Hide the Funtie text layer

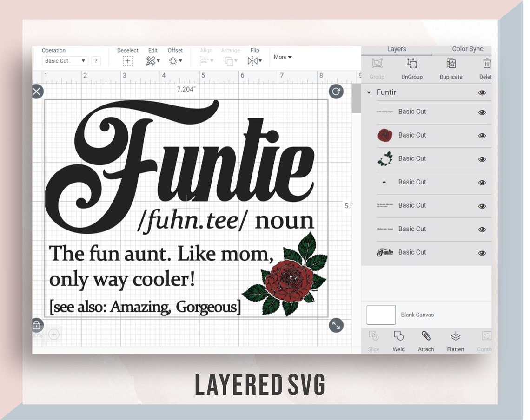tap(482, 253)
